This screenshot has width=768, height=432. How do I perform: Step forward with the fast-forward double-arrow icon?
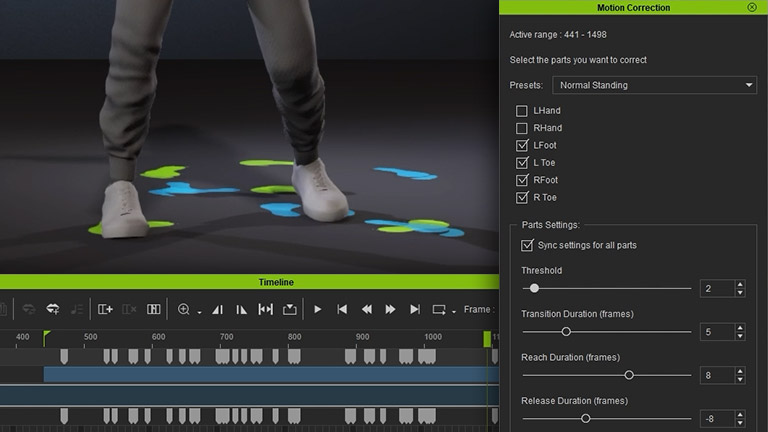390,310
